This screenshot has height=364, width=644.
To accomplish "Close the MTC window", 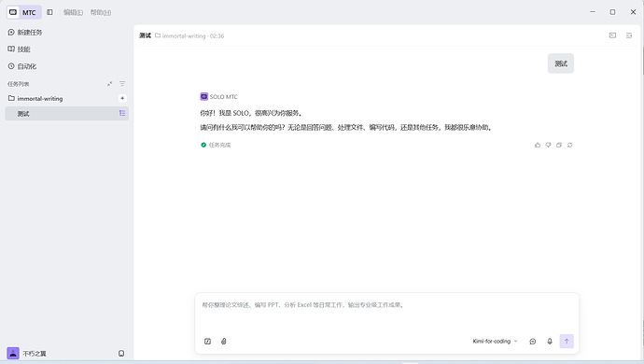I will point(633,12).
